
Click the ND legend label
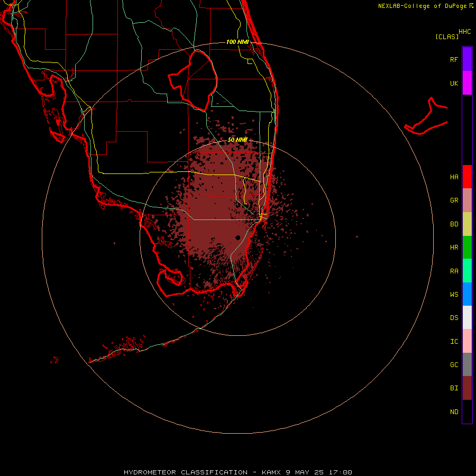point(454,412)
